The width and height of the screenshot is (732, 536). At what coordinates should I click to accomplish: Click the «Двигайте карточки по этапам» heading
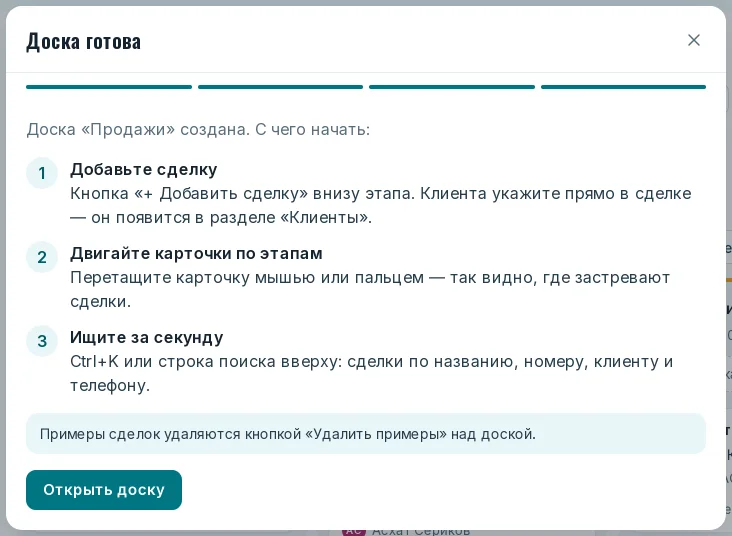point(197,253)
